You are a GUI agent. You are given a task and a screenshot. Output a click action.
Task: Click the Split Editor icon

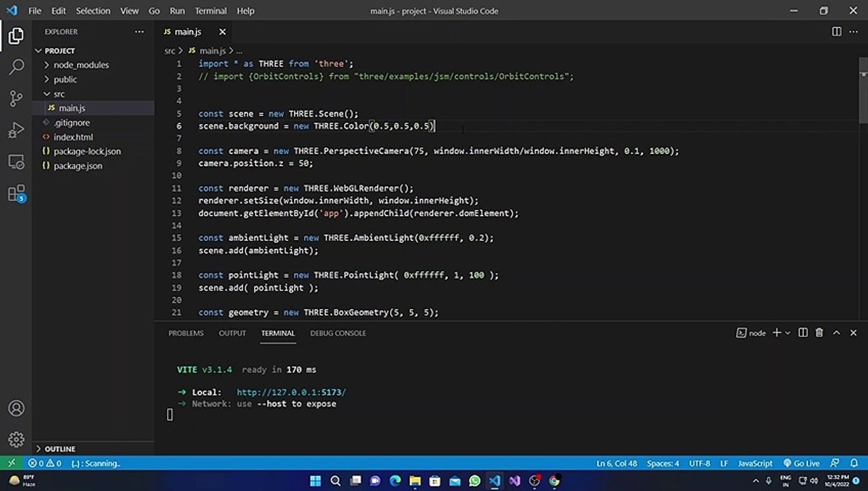click(837, 31)
